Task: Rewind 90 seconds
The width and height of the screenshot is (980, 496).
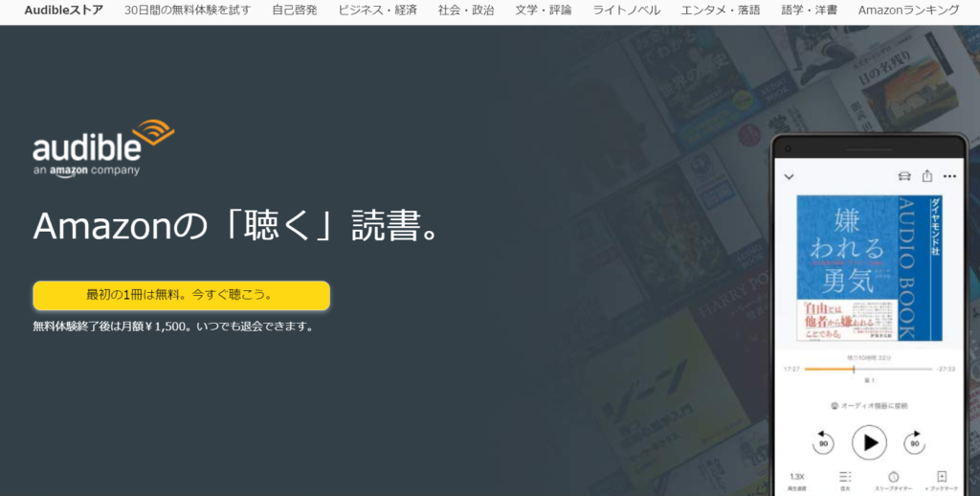Action: click(x=823, y=442)
